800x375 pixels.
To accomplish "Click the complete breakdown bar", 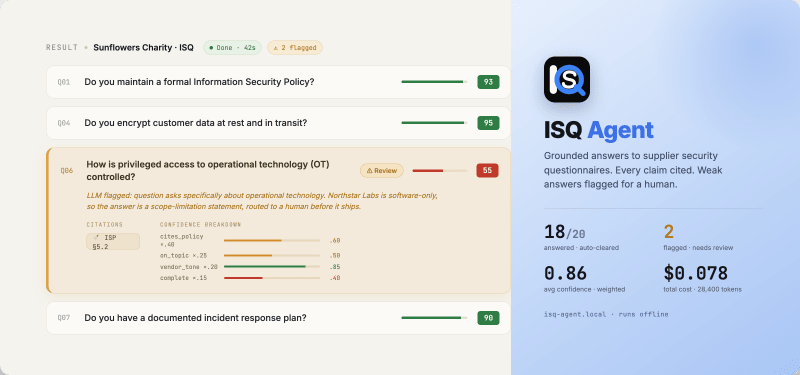I will tap(272, 278).
